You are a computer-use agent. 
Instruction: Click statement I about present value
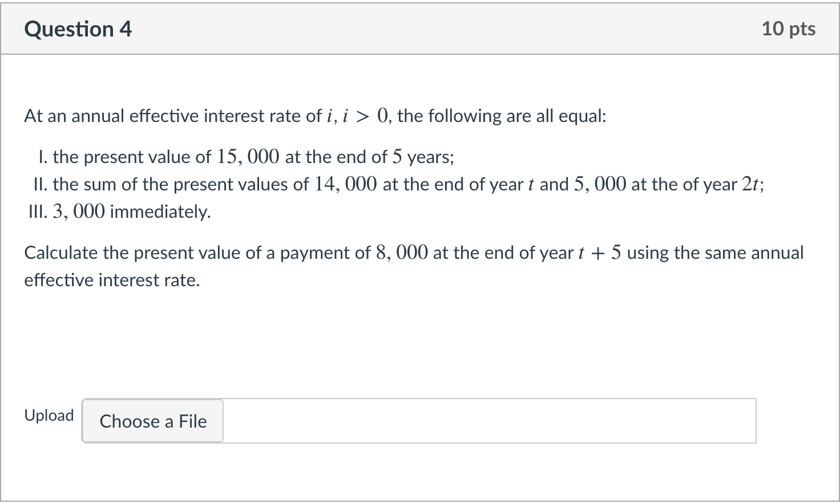(x=247, y=157)
